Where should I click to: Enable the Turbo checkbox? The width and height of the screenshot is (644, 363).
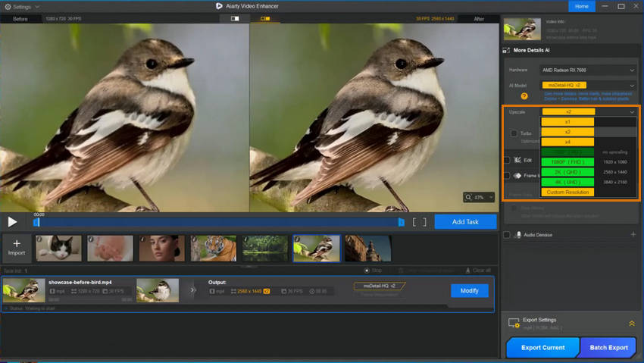514,133
